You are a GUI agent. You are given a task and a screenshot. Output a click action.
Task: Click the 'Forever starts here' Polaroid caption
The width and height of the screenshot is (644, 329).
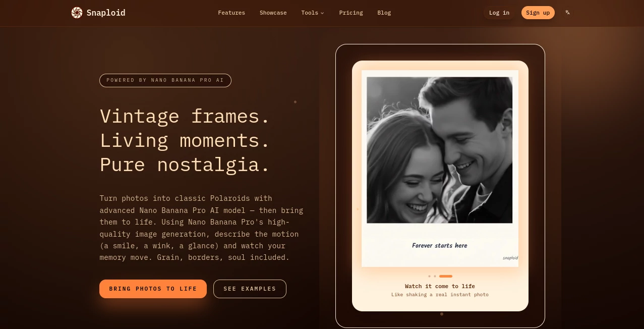[x=439, y=246]
